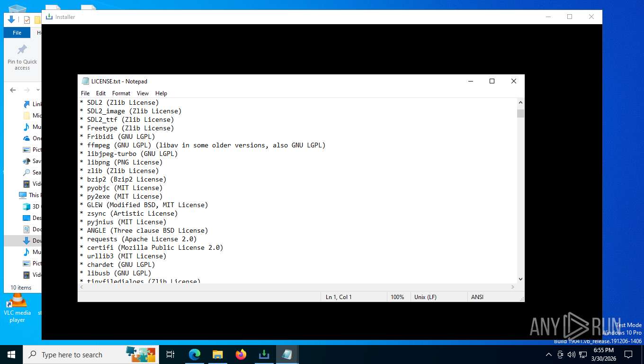The width and height of the screenshot is (644, 364).
Task: Click 'Ln 1, Col 1' in status bar
Action: tap(339, 297)
